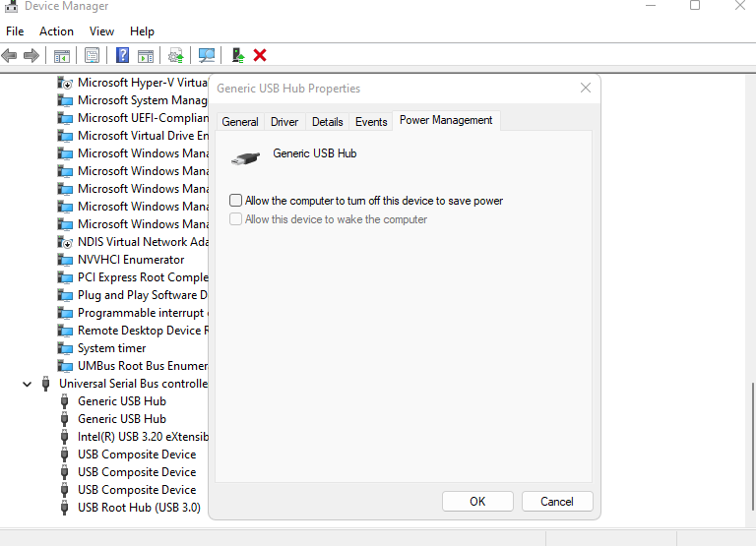The width and height of the screenshot is (756, 546).
Task: Click the Back arrow toolbar icon
Action: (9, 56)
